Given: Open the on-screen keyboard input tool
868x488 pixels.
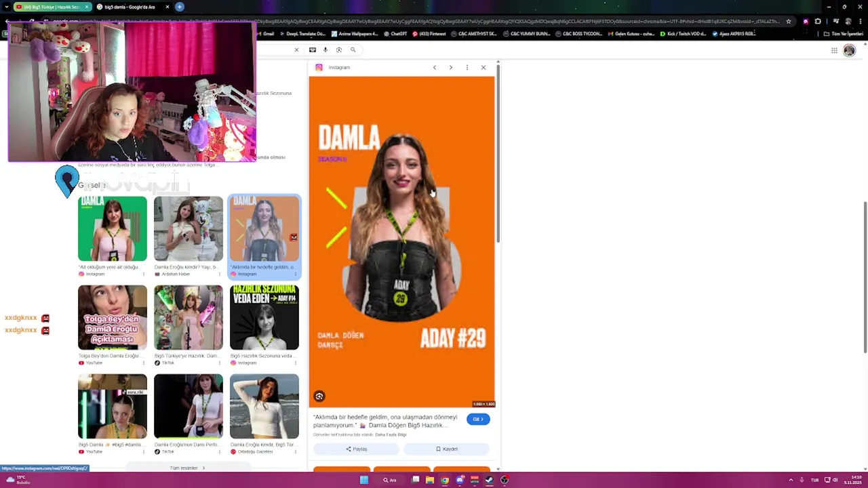Looking at the screenshot, I should pos(313,49).
